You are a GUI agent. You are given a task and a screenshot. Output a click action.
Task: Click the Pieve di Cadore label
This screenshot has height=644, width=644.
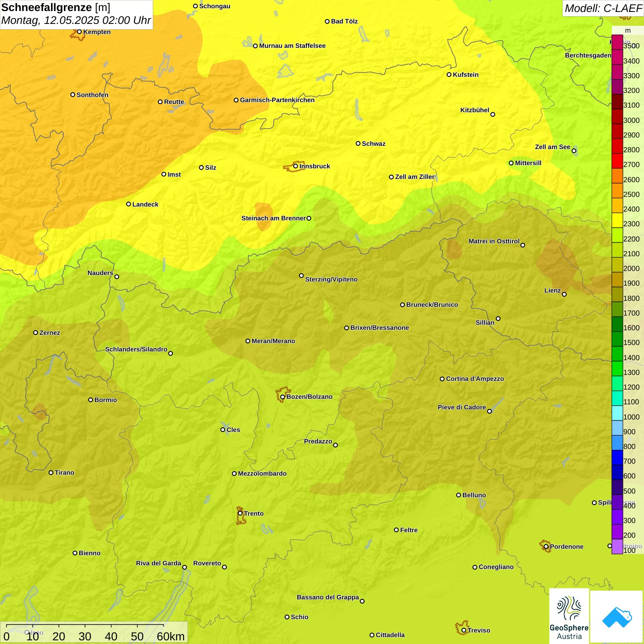[x=461, y=407]
